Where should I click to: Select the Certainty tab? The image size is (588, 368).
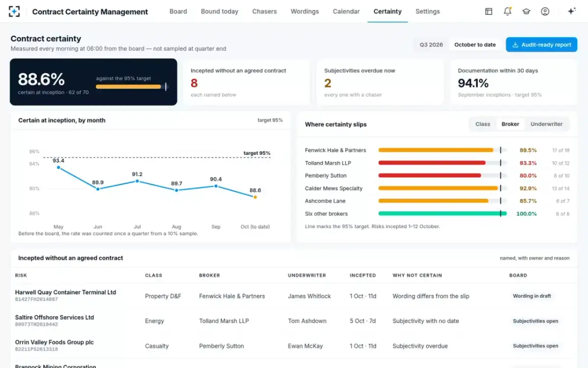388,11
